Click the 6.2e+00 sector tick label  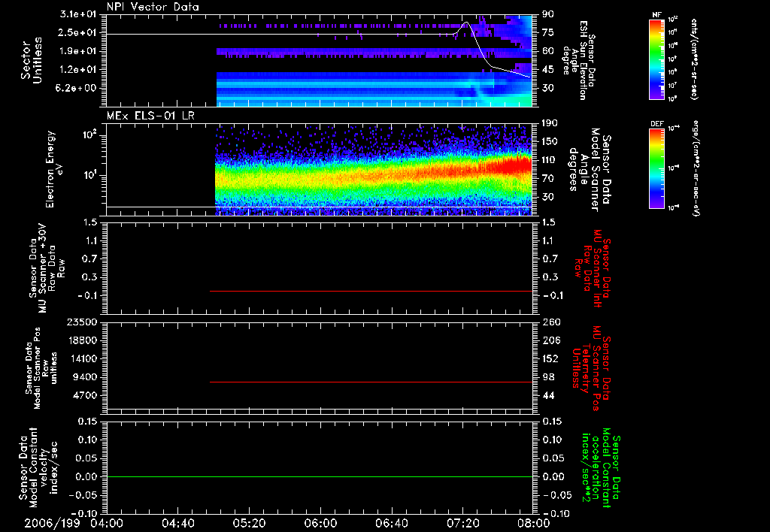tap(77, 89)
